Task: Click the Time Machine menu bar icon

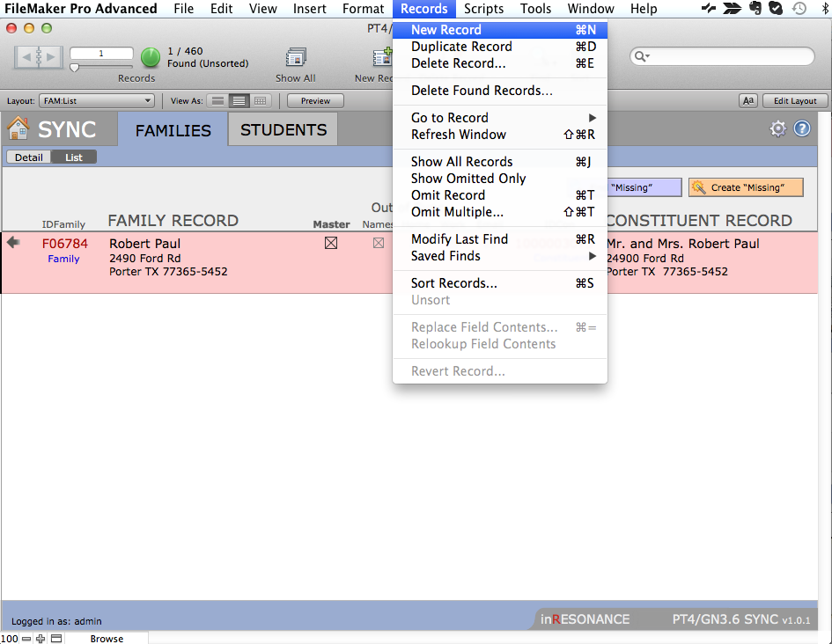Action: click(x=799, y=9)
